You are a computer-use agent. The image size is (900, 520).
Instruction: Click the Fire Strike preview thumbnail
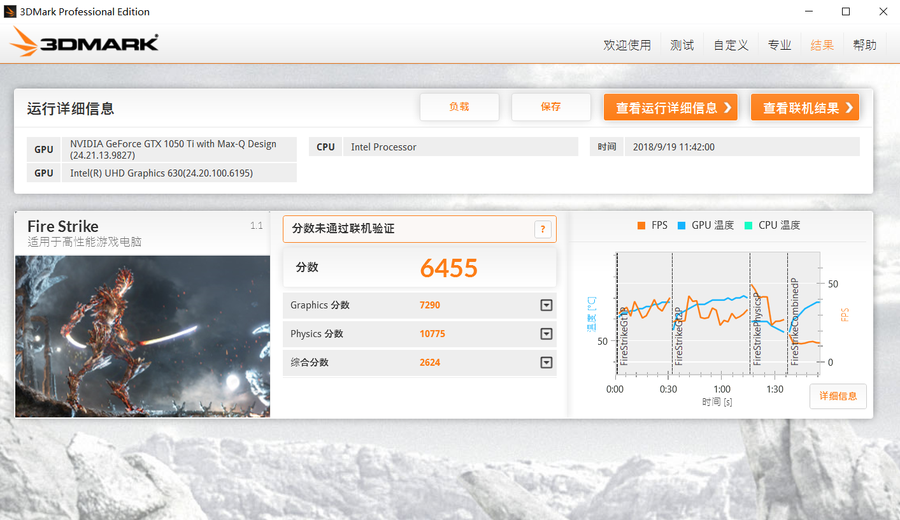pyautogui.click(x=142, y=336)
